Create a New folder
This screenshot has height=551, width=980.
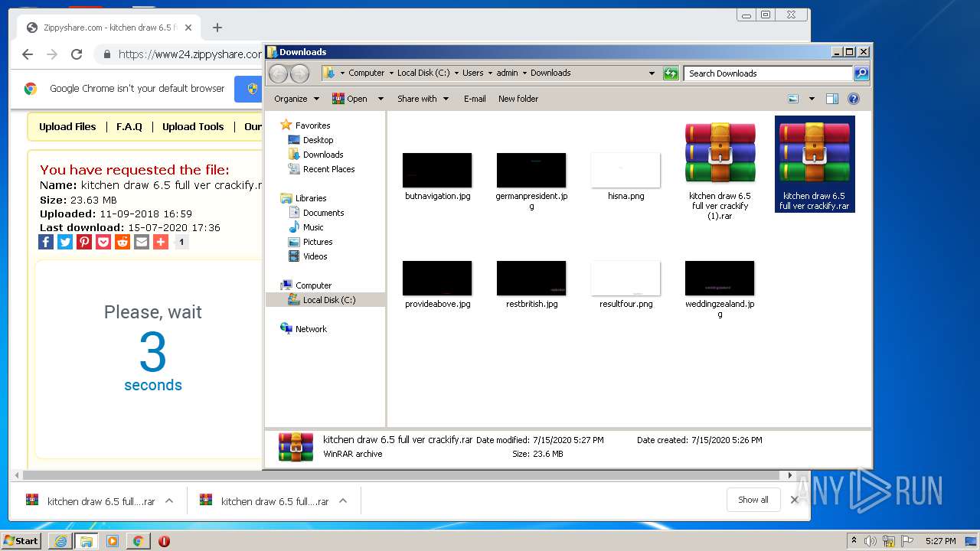pyautogui.click(x=518, y=99)
